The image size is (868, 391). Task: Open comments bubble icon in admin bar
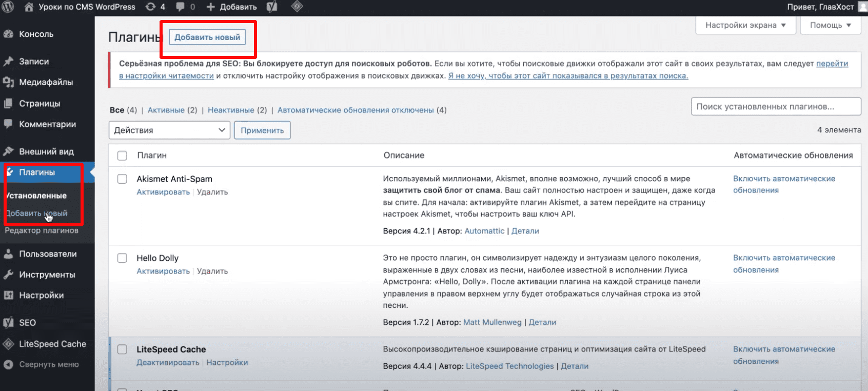[x=180, y=7]
